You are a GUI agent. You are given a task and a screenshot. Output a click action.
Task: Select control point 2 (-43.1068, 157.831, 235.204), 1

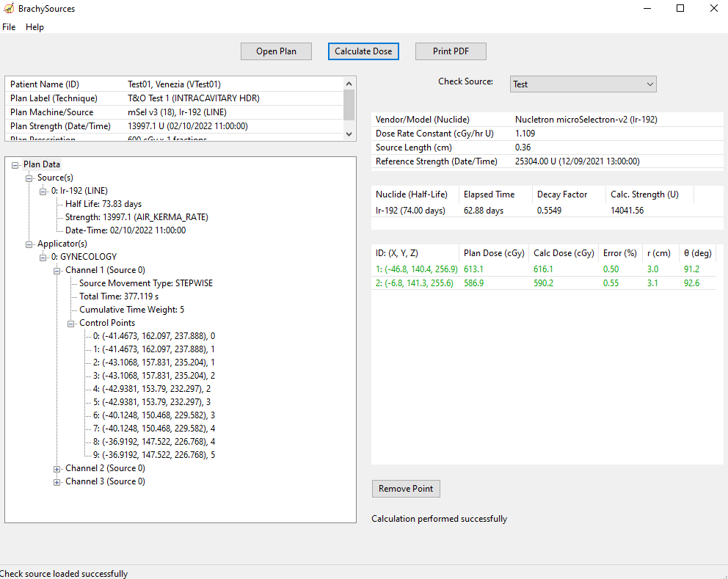(154, 363)
